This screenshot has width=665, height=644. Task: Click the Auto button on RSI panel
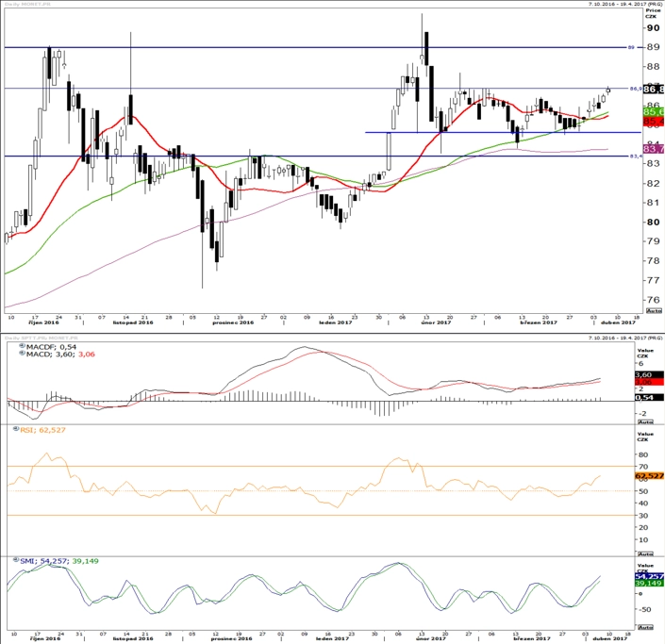[x=645, y=553]
